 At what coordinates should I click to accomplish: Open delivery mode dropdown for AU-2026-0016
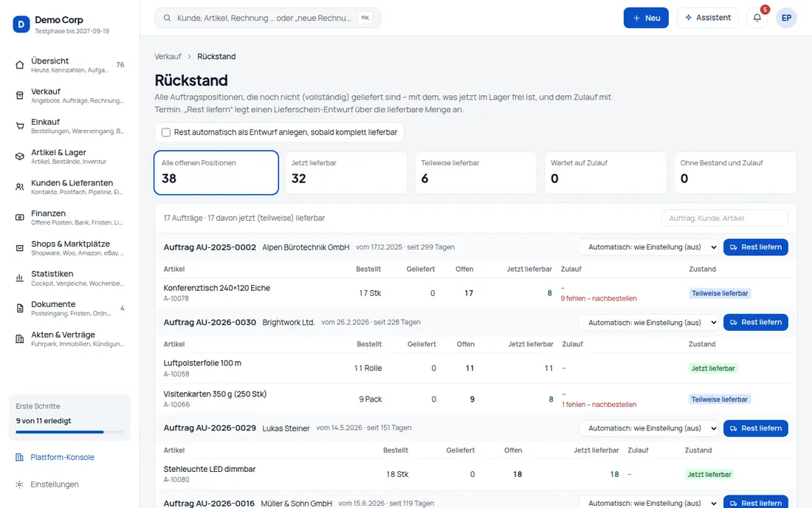pyautogui.click(x=650, y=502)
